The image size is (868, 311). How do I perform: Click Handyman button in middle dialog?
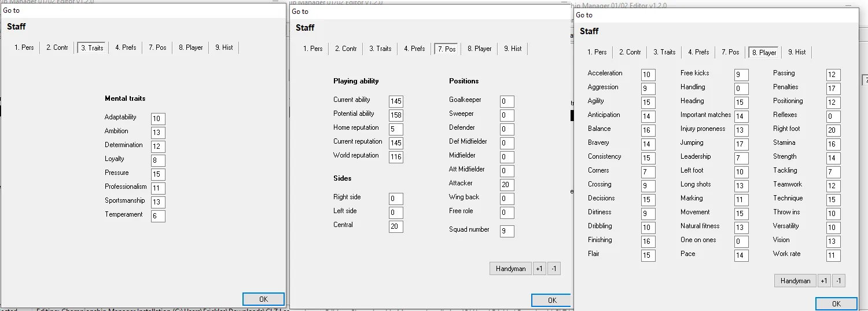click(x=510, y=269)
